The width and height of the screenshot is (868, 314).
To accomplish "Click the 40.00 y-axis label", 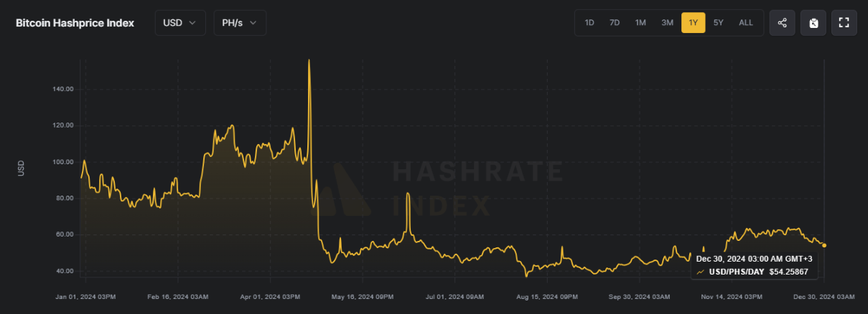I will [x=65, y=271].
